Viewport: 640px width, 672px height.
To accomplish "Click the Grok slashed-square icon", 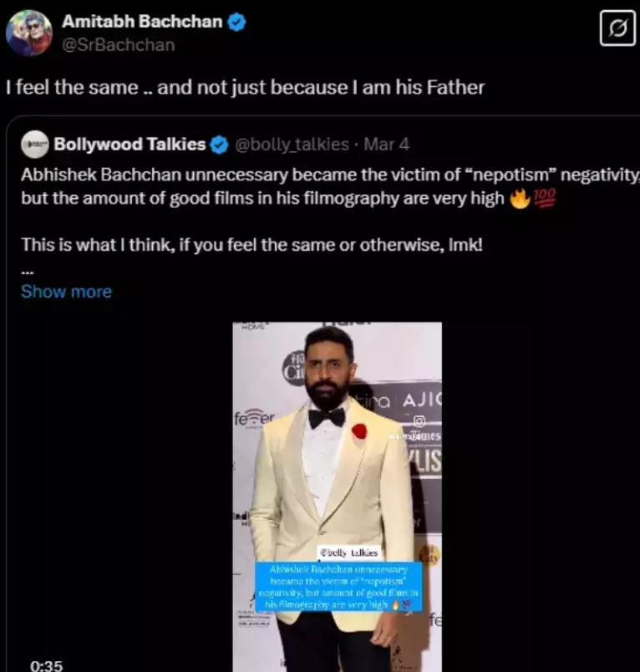I will coord(617,30).
